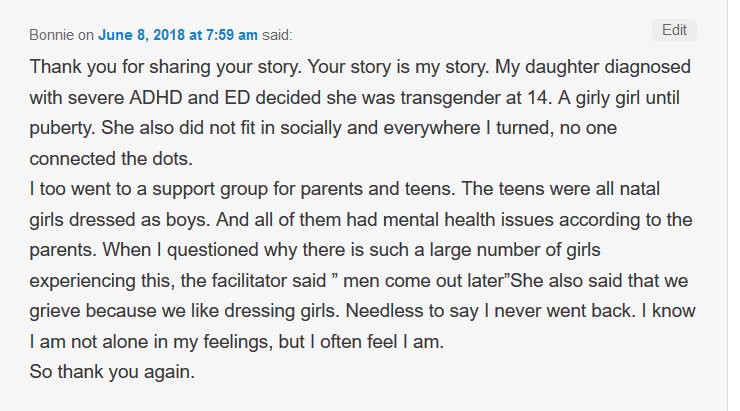Click the phrase "connected the dots."
This screenshot has height=411, width=740.
coord(111,159)
